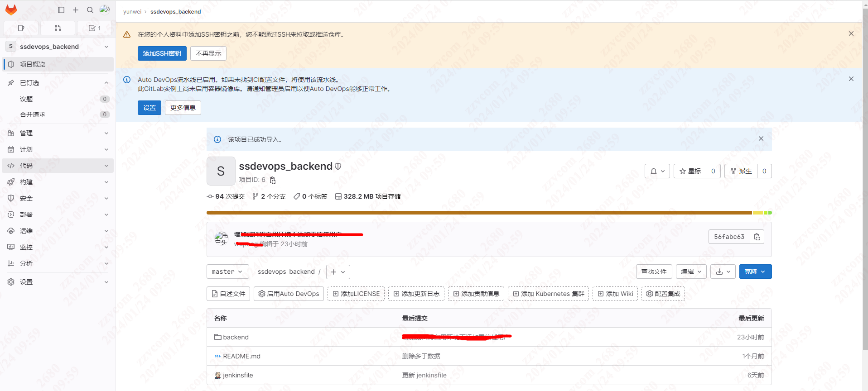Expand the 监控 sidebar section
This screenshot has height=391, width=868.
point(58,247)
